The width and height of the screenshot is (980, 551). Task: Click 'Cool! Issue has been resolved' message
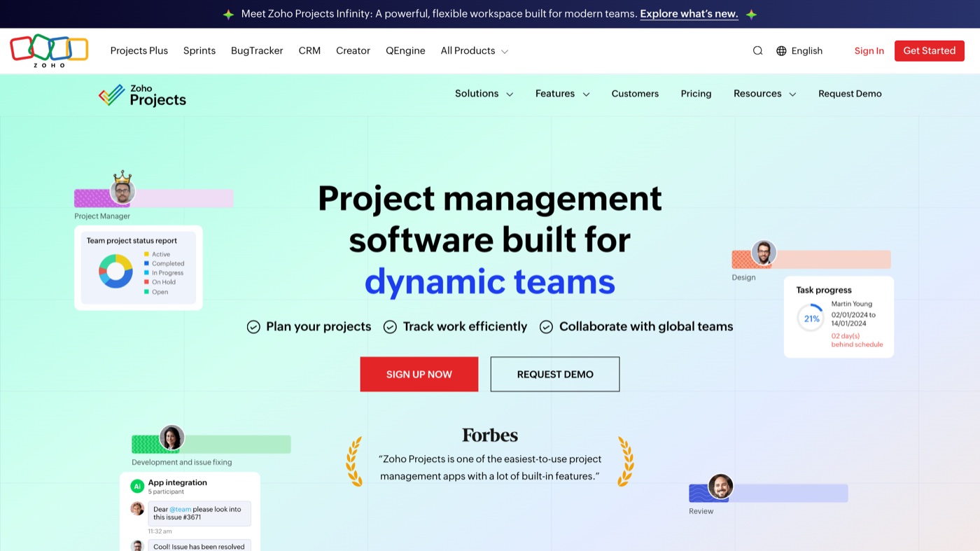click(199, 547)
